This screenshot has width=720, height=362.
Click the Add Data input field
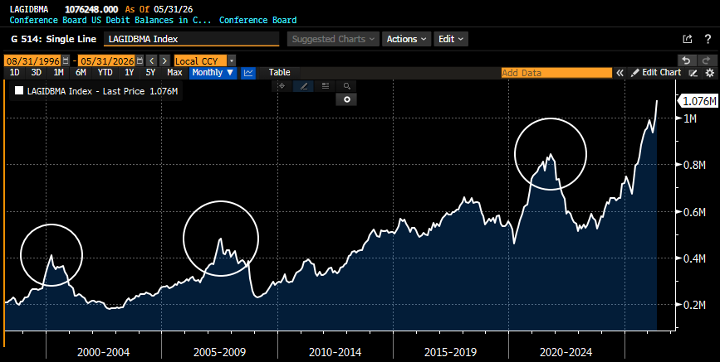coord(557,73)
